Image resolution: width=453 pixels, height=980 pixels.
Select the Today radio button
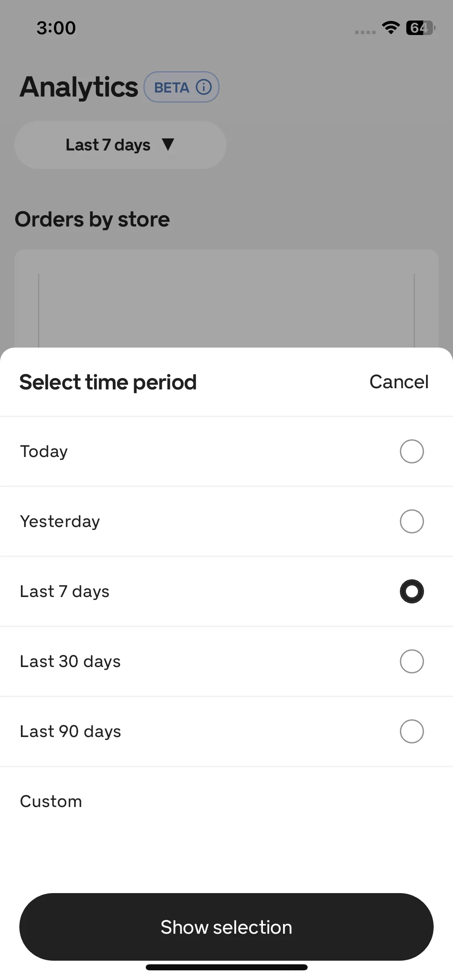click(412, 451)
